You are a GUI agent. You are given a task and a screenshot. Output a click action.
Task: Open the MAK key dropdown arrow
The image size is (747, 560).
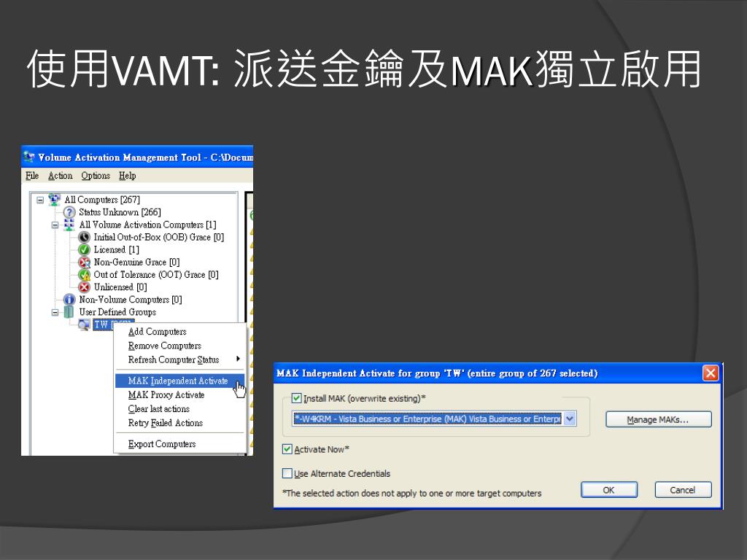point(570,419)
